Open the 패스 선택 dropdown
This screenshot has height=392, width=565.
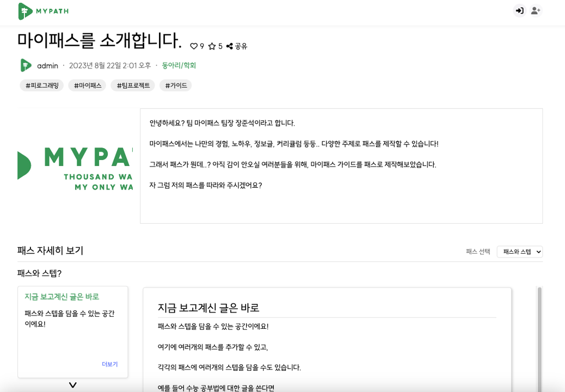519,252
